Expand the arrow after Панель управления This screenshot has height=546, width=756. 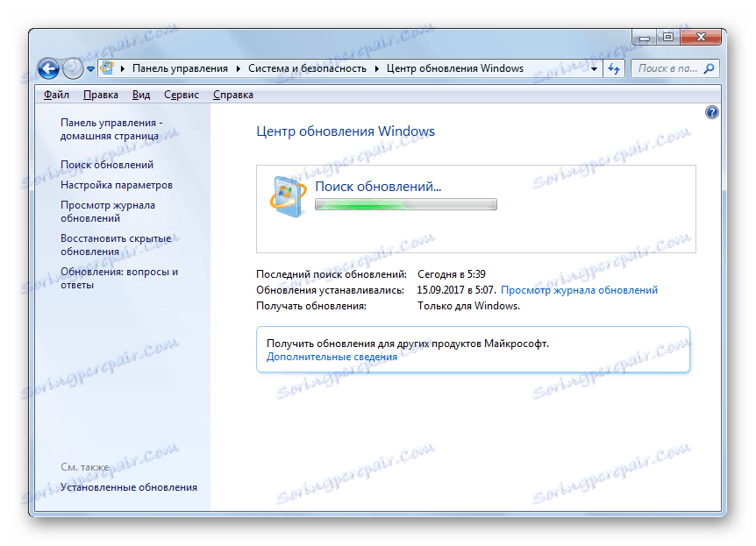click(x=239, y=69)
